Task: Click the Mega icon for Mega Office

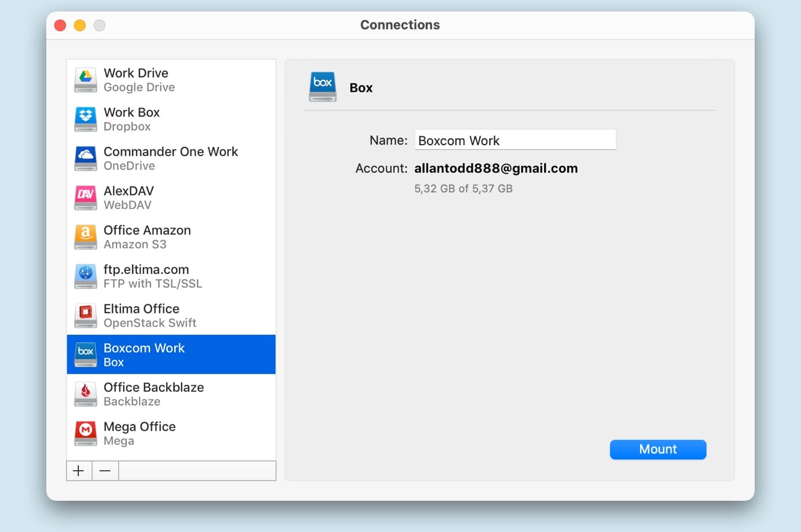Action: pyautogui.click(x=86, y=434)
